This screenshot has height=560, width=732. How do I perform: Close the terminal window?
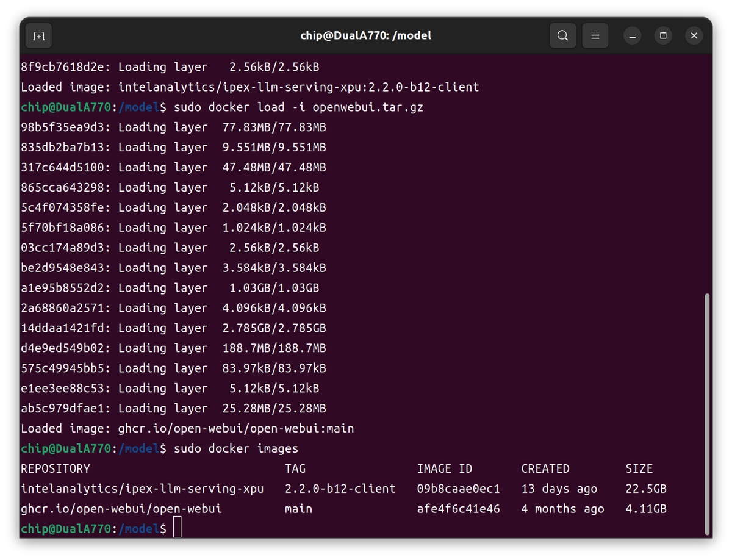point(694,36)
